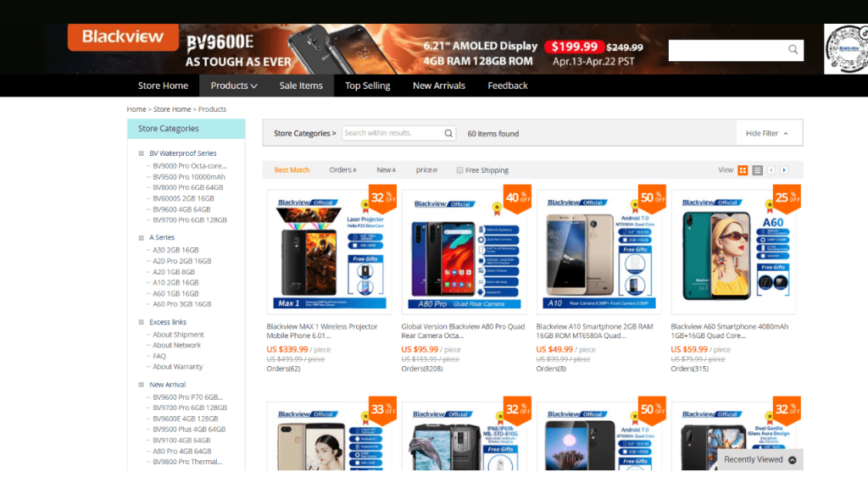Open the Feedback tab
The width and height of the screenshot is (868, 488).
click(508, 86)
